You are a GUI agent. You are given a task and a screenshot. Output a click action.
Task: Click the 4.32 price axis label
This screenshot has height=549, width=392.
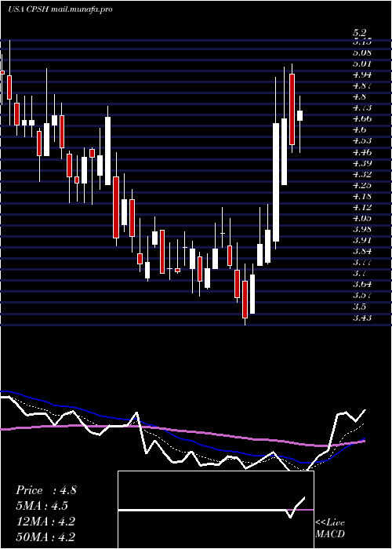[362, 174]
